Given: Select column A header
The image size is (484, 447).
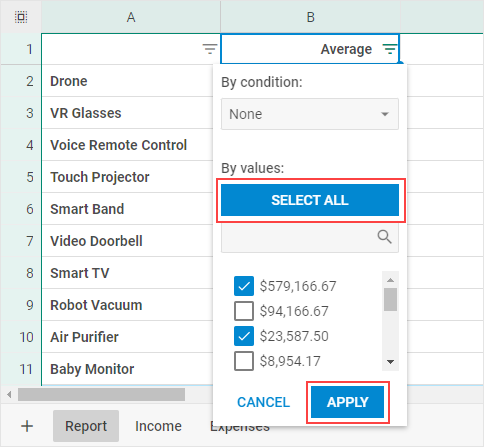Looking at the screenshot, I should point(131,17).
